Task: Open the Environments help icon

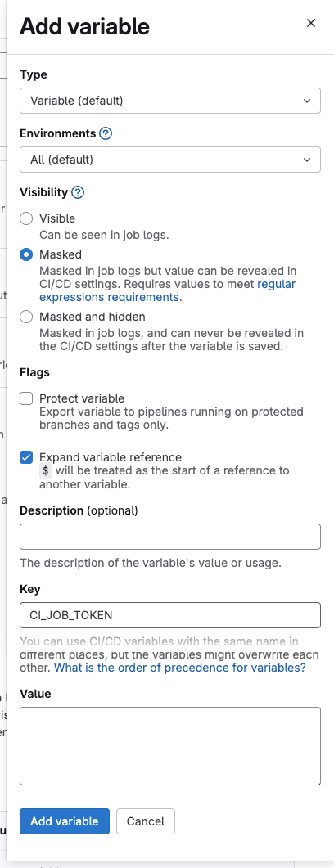Action: [106, 133]
